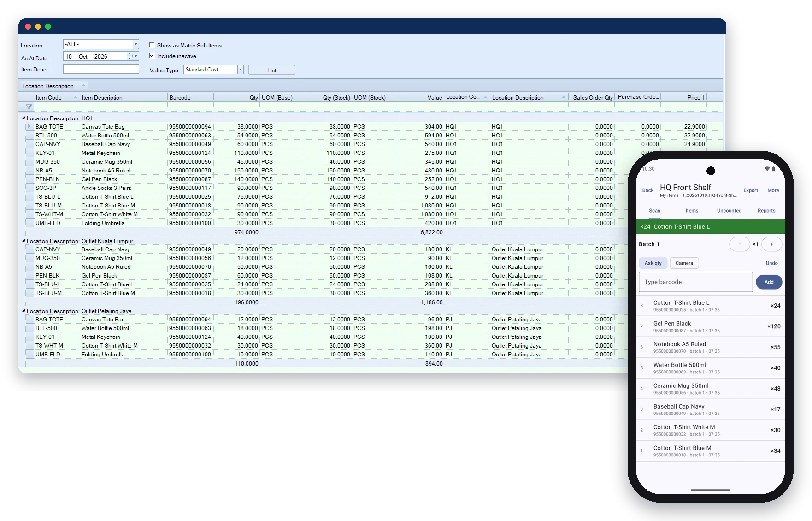Open the Uncounted tab on phone

[729, 211]
